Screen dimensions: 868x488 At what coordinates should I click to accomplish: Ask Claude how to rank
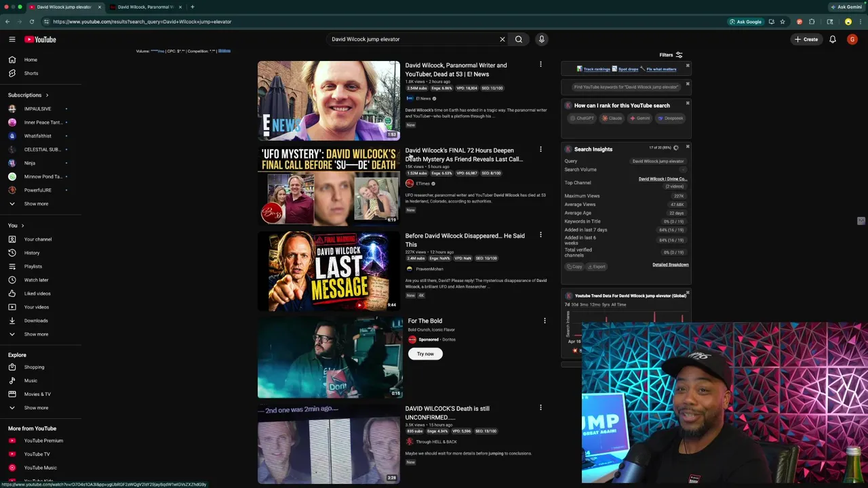coord(612,118)
